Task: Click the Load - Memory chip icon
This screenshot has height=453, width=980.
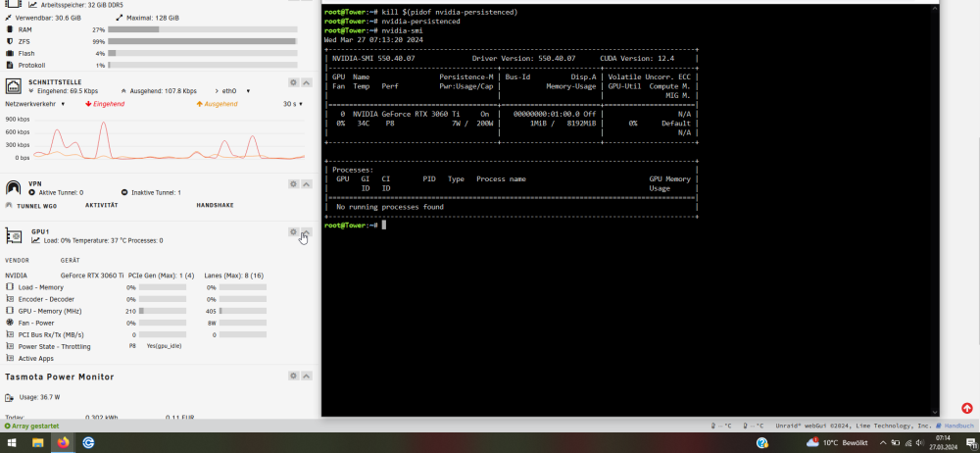Action: 10,287
